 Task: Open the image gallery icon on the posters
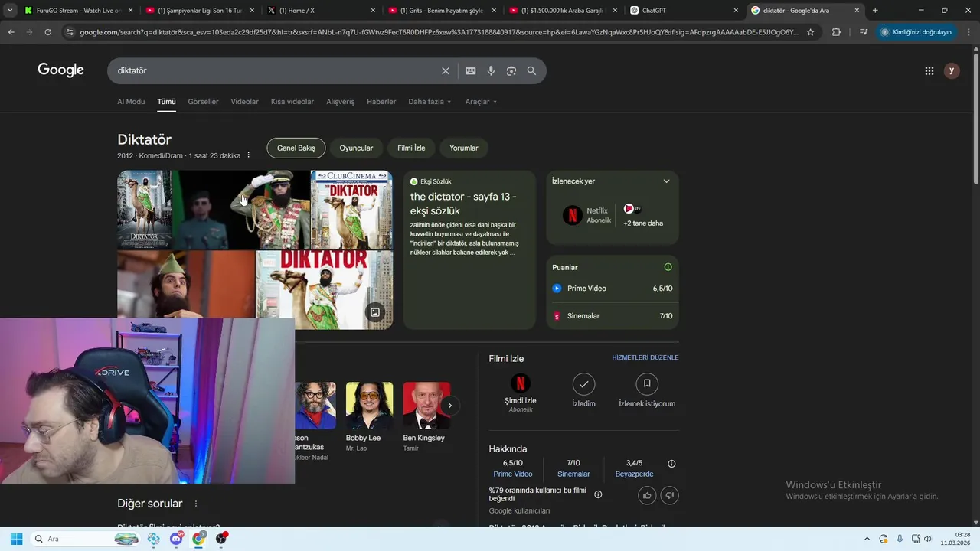375,312
